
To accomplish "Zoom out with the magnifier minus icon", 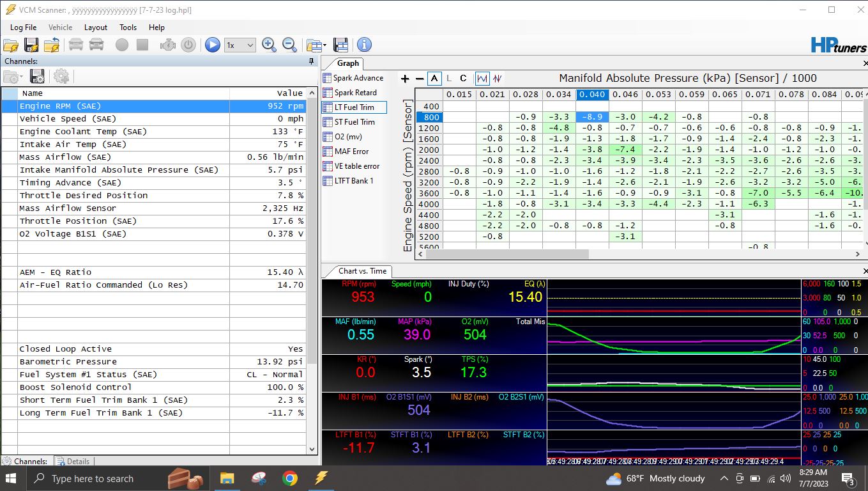I will pyautogui.click(x=290, y=45).
